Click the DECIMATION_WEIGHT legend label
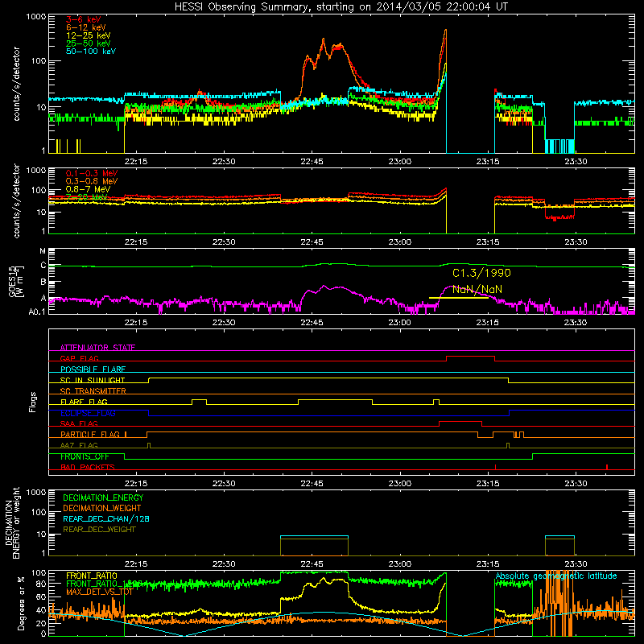 102,508
